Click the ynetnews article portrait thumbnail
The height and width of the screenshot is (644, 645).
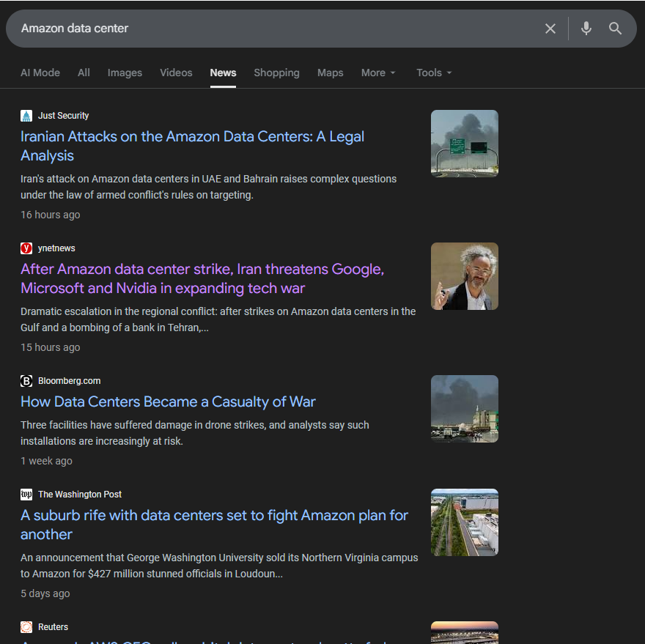[465, 276]
